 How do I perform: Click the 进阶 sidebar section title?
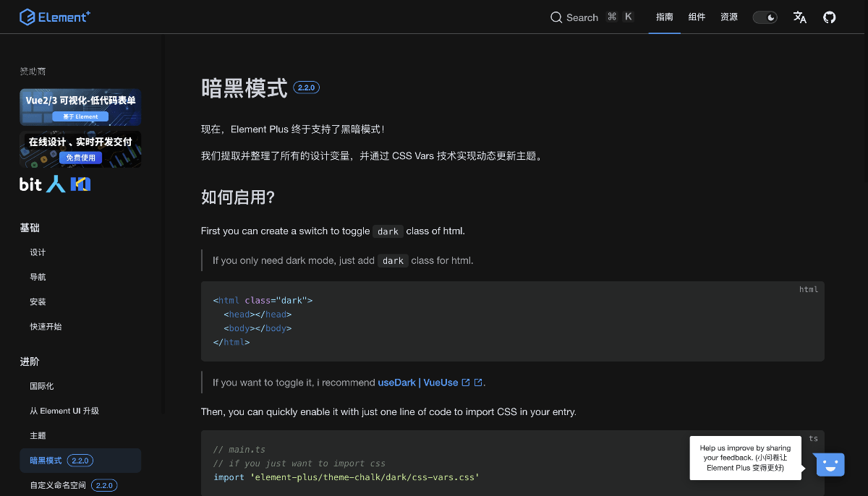click(30, 362)
